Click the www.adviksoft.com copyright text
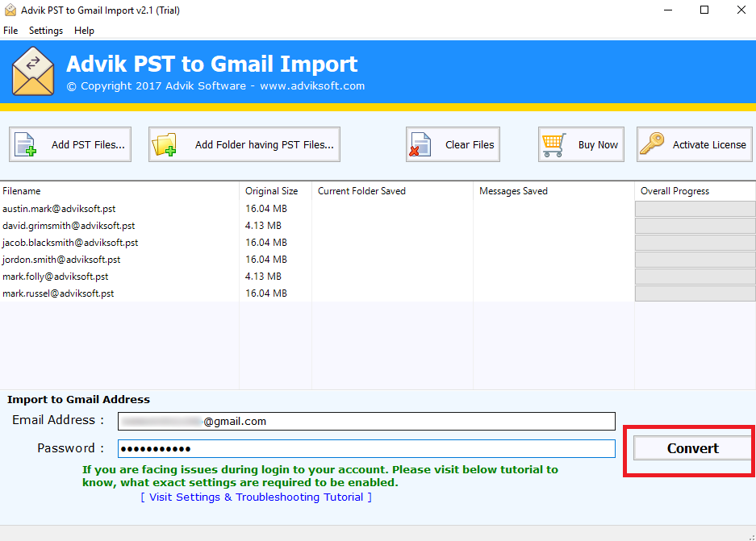This screenshot has height=541, width=756. [312, 85]
